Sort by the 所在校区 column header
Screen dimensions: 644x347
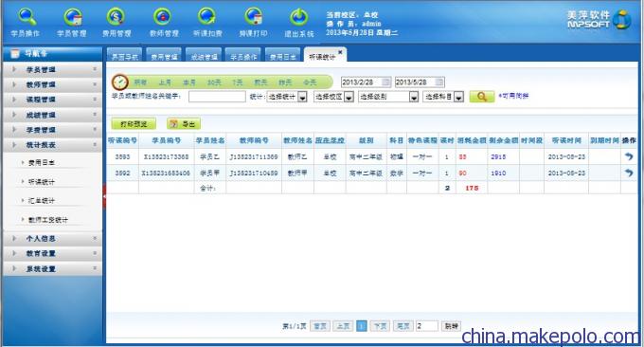(330, 140)
